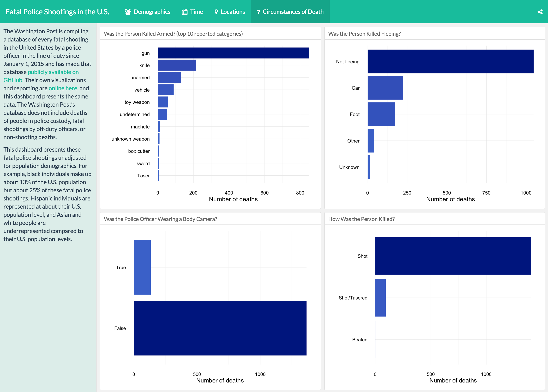Viewport: 548px width, 392px height.
Task: Select the Circumstances of Death tab
Action: (290, 12)
